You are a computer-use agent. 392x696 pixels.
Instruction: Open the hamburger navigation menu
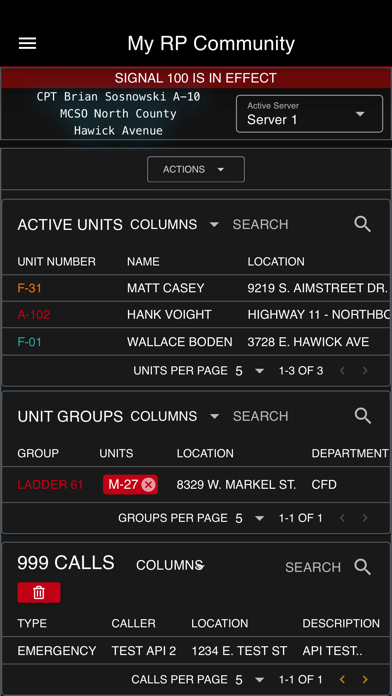tap(27, 44)
